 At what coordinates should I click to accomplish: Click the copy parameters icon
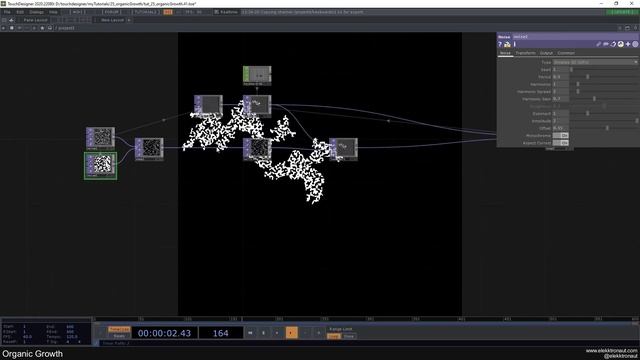[613, 44]
